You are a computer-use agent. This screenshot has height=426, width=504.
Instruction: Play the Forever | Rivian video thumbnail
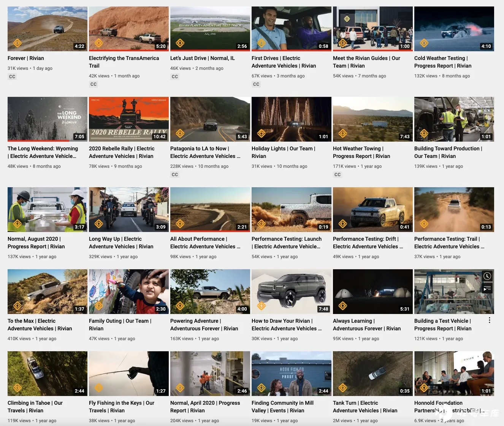[48, 28]
